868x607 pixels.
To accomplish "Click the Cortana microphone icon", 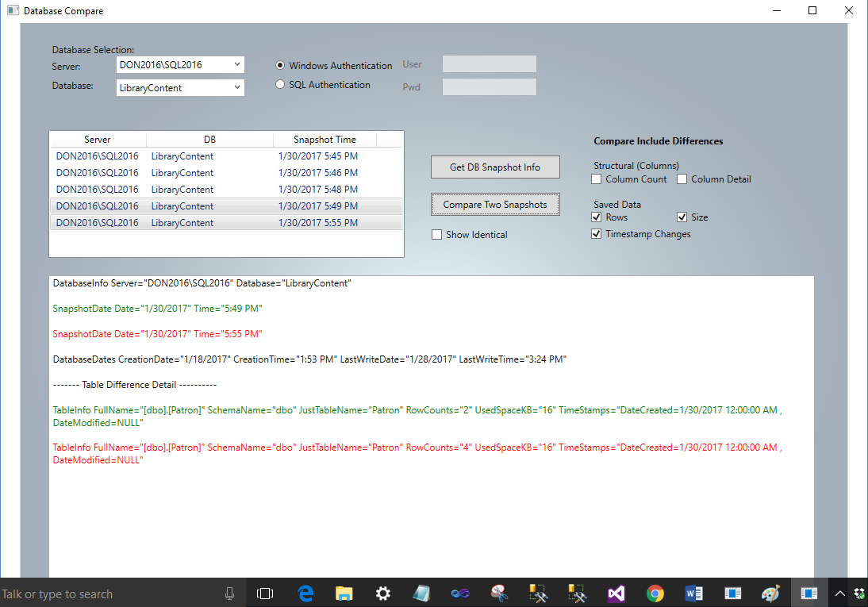I will [230, 594].
